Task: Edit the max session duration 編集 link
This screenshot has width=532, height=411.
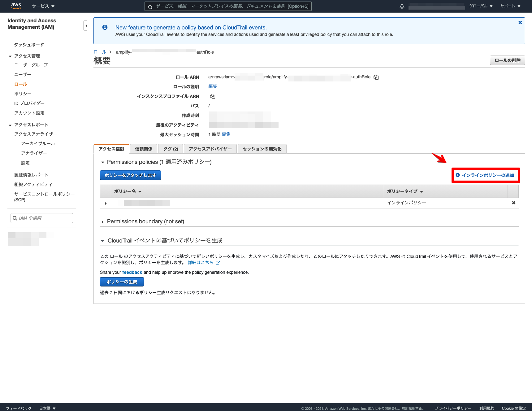Action: tap(226, 134)
